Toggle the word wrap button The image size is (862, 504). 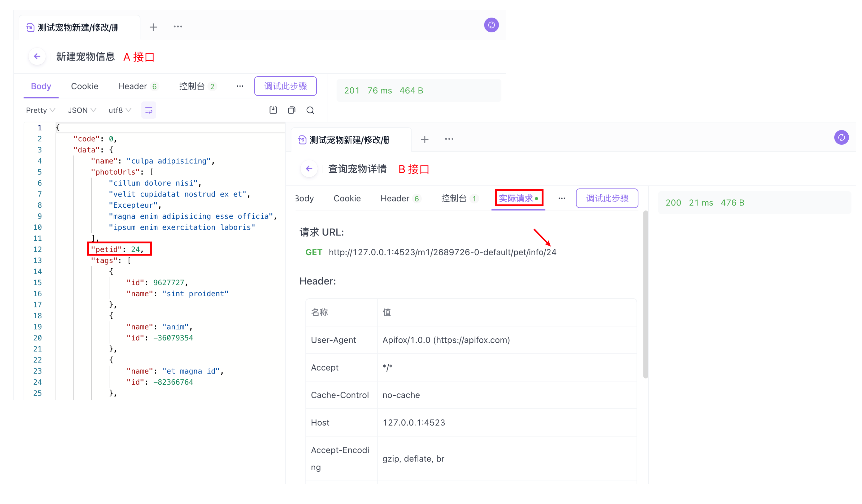149,110
